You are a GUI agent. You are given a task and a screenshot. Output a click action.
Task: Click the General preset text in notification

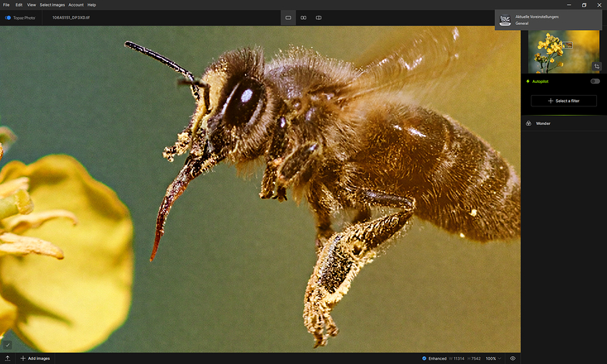(x=522, y=24)
